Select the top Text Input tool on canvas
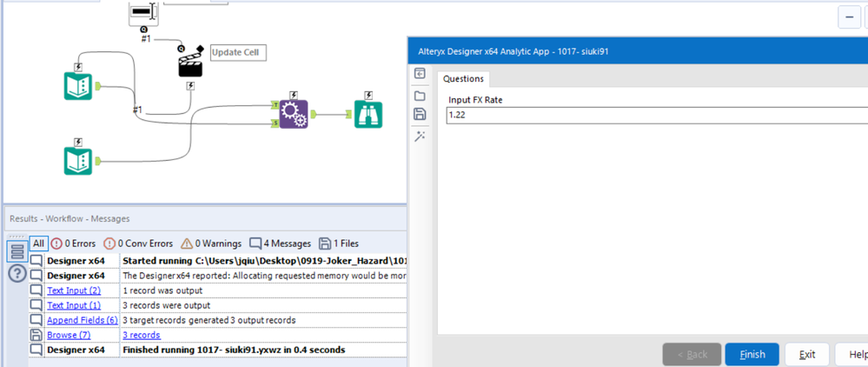The image size is (868, 367). click(x=77, y=86)
